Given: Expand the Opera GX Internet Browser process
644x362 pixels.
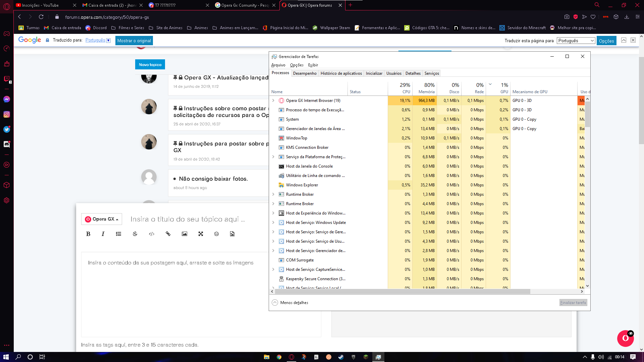Looking at the screenshot, I should click(x=273, y=100).
